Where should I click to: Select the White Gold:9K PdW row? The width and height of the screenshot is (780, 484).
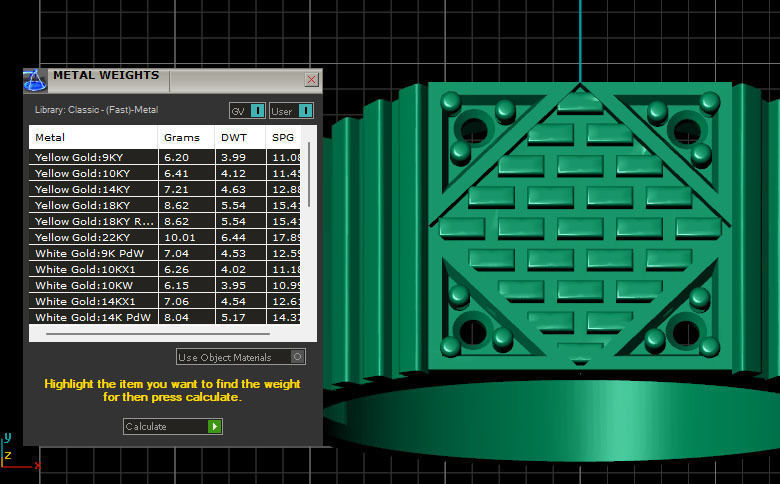click(165, 253)
